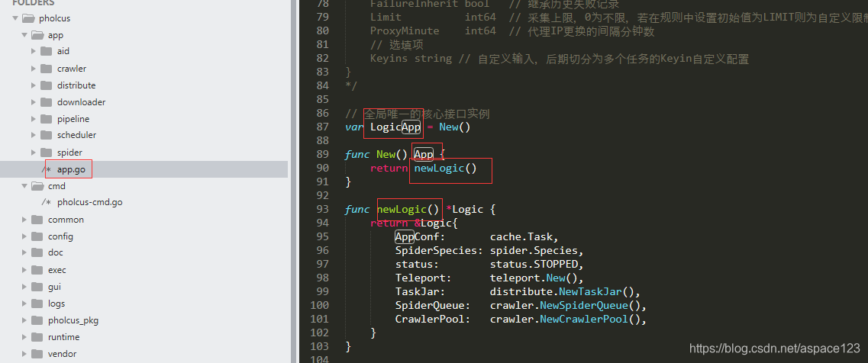Select the pholcus_pkg folder label
868x363 pixels.
[x=73, y=320]
